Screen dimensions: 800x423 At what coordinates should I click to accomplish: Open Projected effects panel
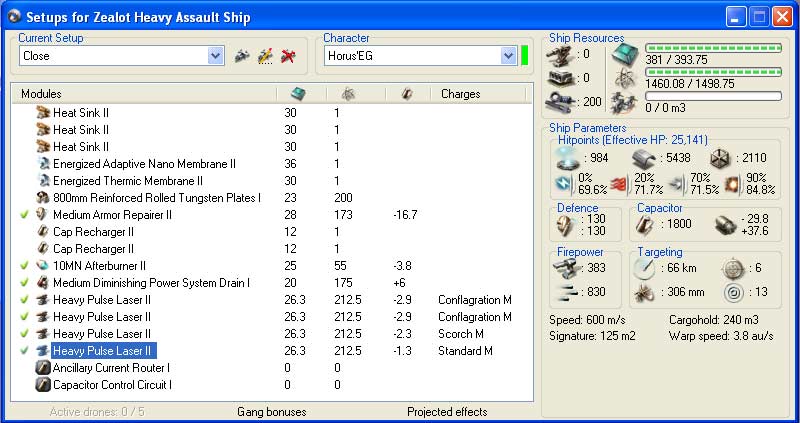449,411
